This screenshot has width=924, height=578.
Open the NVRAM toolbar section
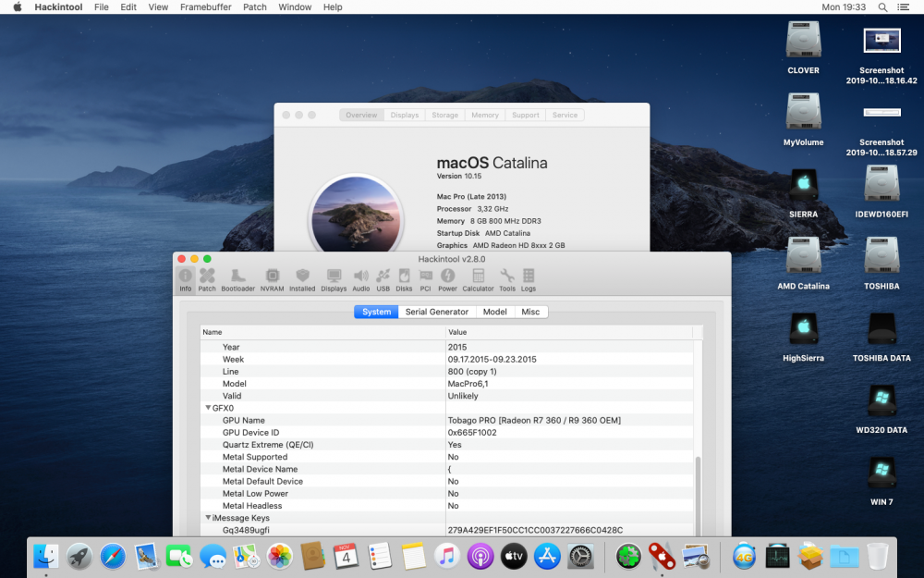[272, 279]
